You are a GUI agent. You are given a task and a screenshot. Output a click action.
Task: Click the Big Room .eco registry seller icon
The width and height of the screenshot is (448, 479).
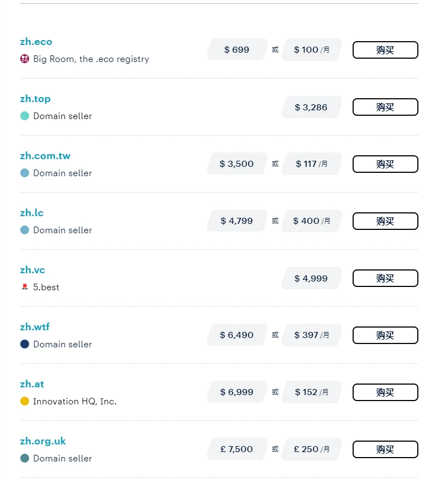24,59
